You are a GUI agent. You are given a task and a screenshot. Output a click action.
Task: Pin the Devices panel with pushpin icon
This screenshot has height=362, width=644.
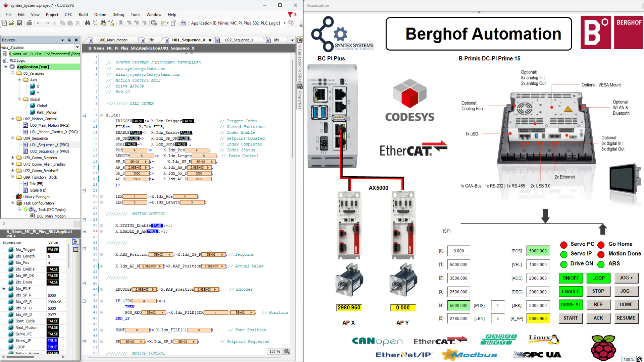[69, 40]
